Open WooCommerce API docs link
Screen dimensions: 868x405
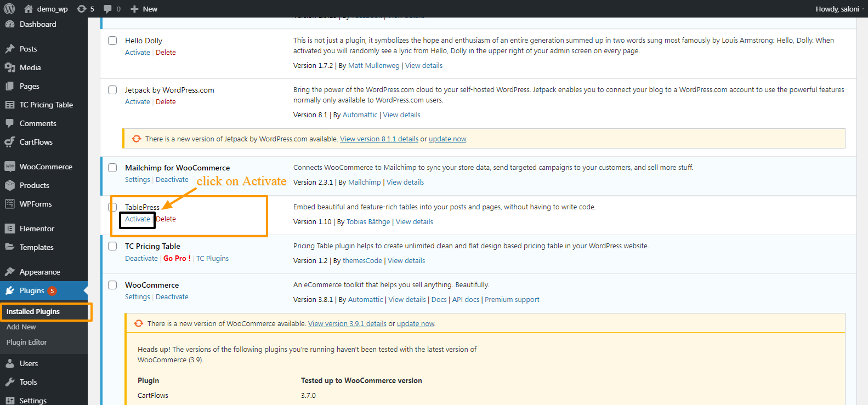[466, 300]
